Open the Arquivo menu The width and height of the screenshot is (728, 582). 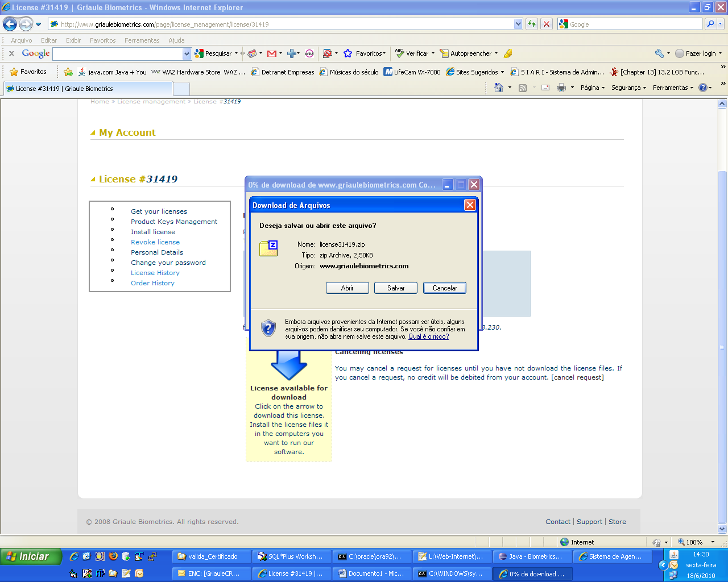(22, 40)
